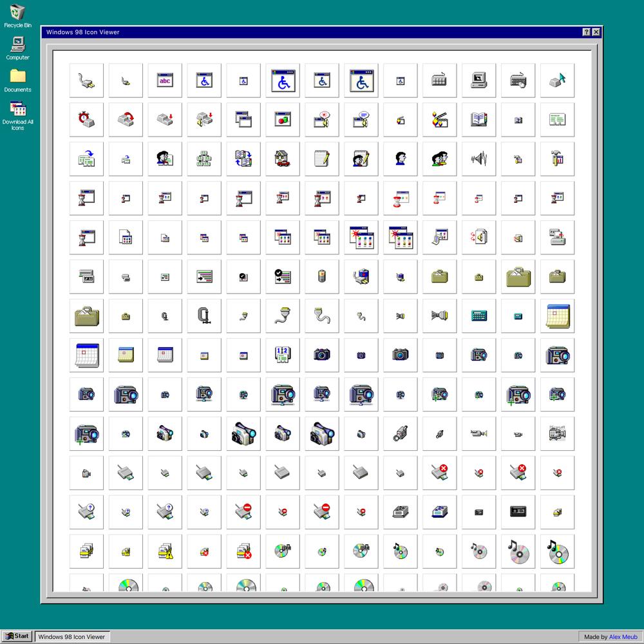644x644 pixels.
Task: Select the speaker with sound waveform icon
Action: pos(479,158)
